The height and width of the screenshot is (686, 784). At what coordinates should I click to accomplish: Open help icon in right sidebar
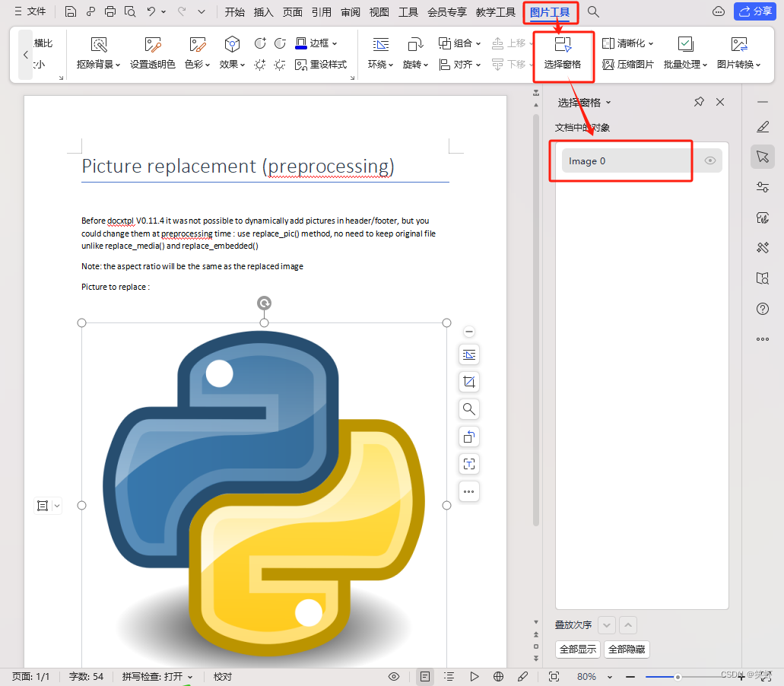pyautogui.click(x=763, y=309)
